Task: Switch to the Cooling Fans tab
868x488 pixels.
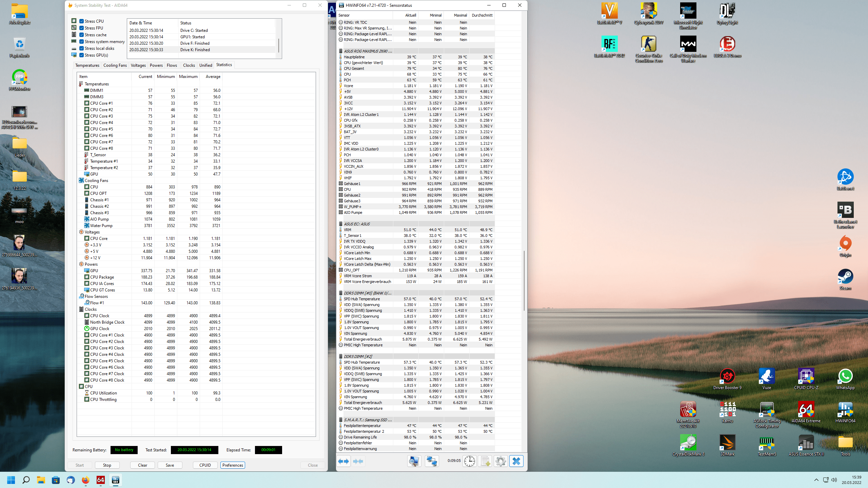Action: [x=115, y=65]
